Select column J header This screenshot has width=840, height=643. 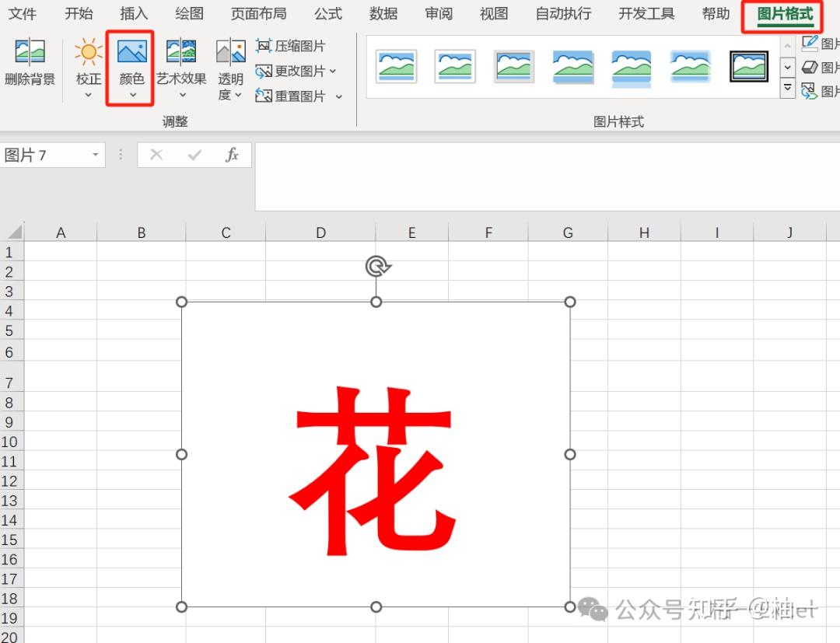[x=789, y=232]
